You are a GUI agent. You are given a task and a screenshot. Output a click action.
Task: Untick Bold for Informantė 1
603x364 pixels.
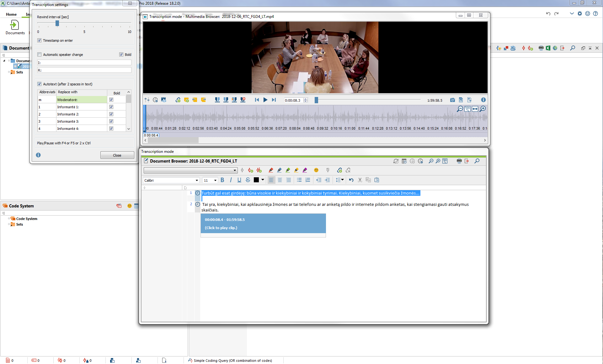[x=111, y=107]
